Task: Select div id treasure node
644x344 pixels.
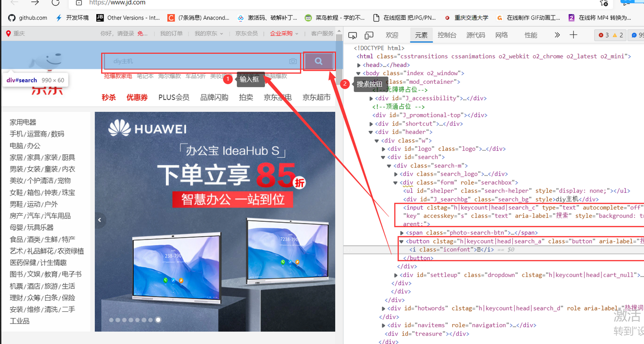Action: click(427, 334)
